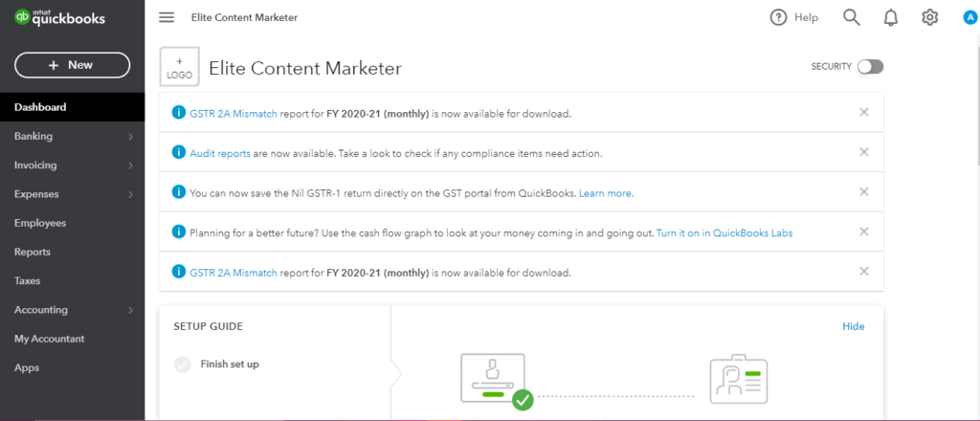Viewport: 980px width, 421px height.
Task: Toggle the Security switch
Action: [870, 66]
